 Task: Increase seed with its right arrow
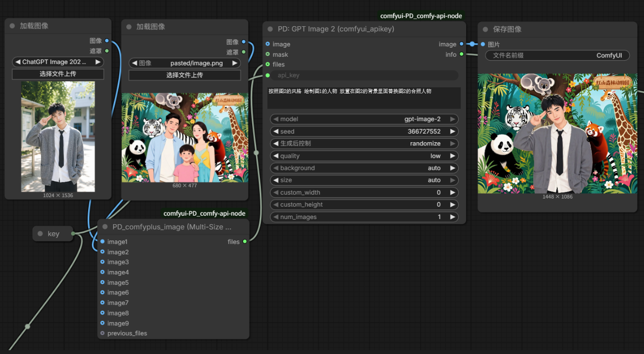click(x=452, y=131)
